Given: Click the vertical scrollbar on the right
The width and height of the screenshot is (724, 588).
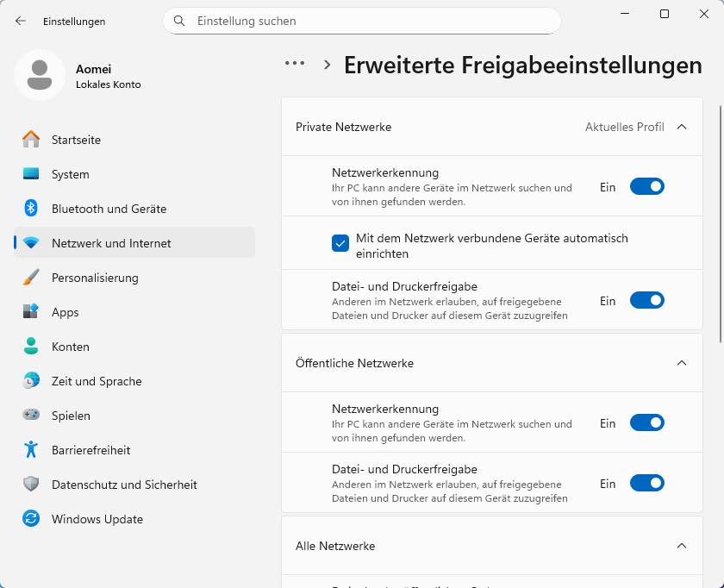Looking at the screenshot, I should click(x=721, y=216).
